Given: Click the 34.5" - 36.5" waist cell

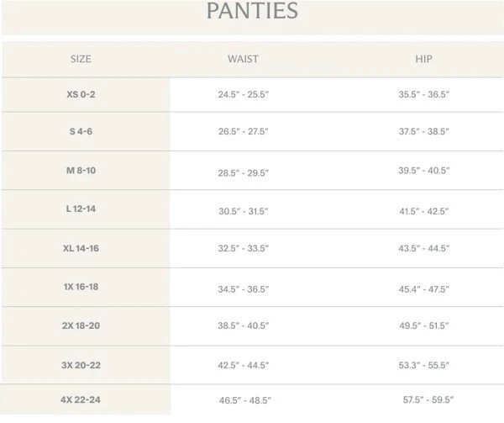Looking at the screenshot, I should pos(243,288).
